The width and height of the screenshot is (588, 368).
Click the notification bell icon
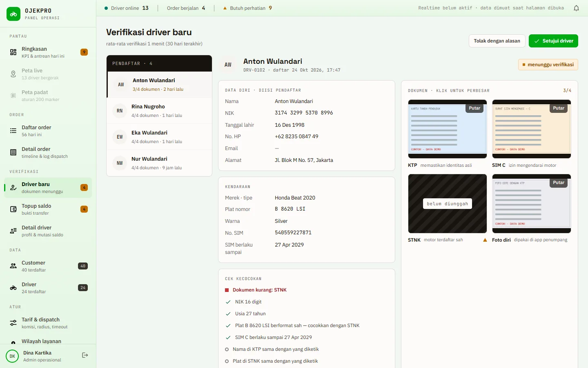576,8
